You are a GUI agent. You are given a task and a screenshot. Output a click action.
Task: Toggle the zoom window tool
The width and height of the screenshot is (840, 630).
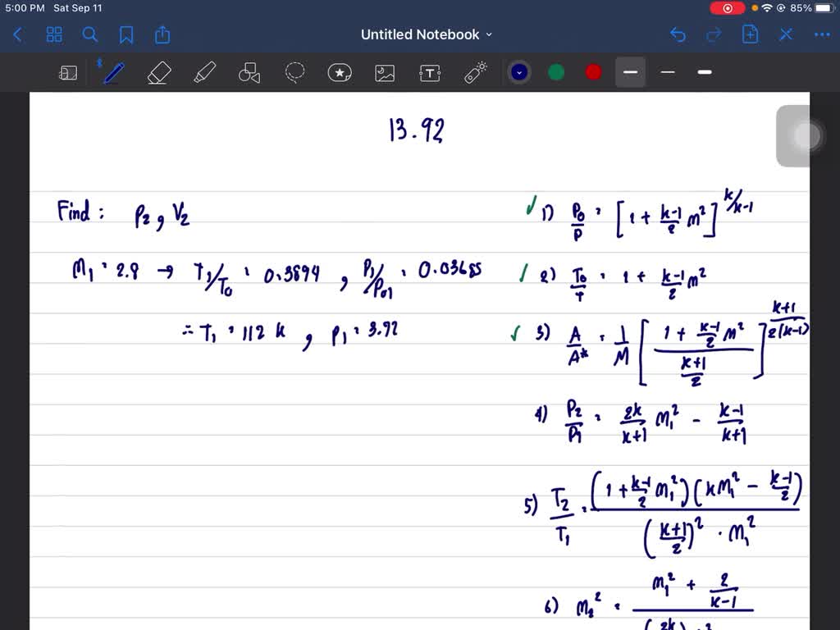pyautogui.click(x=68, y=73)
